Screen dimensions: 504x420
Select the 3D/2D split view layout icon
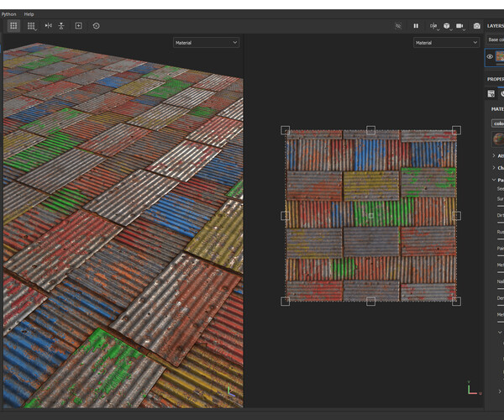(x=13, y=26)
